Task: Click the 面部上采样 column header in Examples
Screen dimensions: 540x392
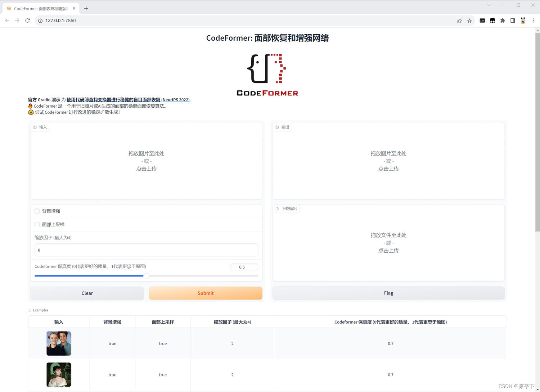Action: (x=163, y=322)
